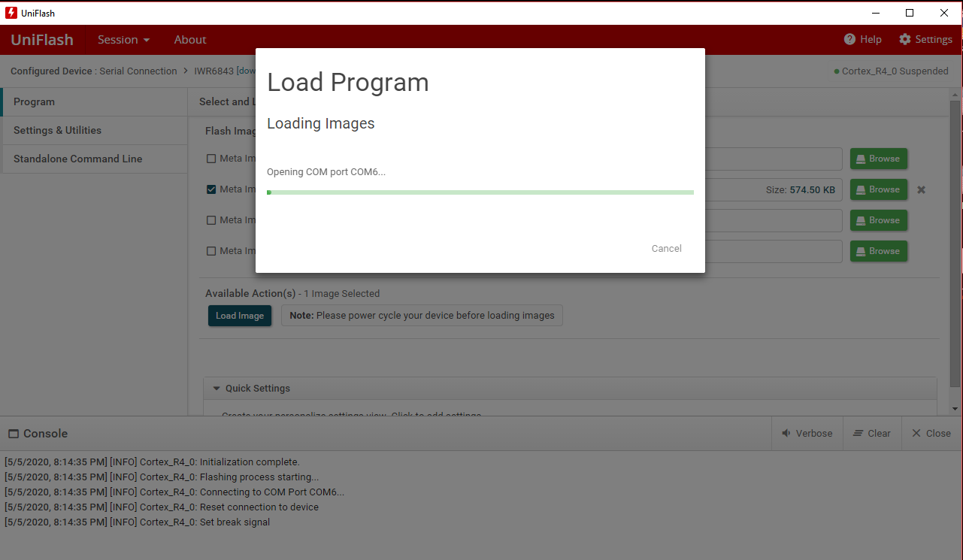This screenshot has height=560, width=963.
Task: Open the Session dropdown menu
Action: tap(124, 40)
